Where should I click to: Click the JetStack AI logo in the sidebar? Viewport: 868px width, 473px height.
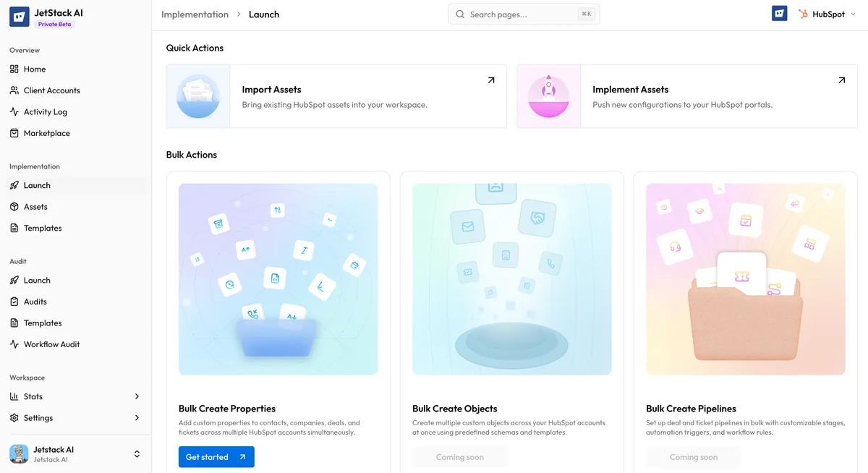click(20, 16)
